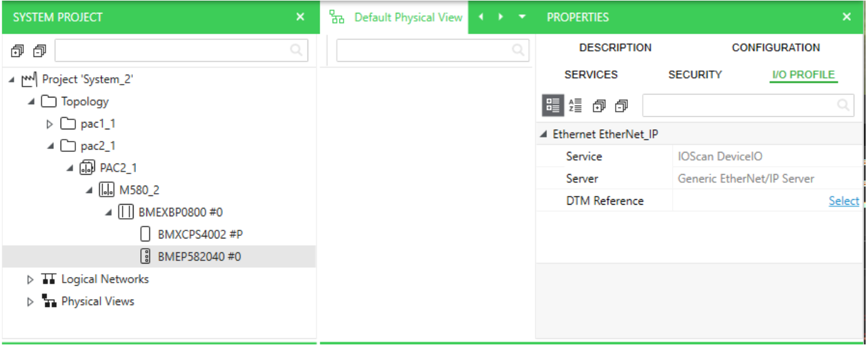Viewport: 868px width, 345px height.
Task: Collapse the Ethernet EtherNet_IP group
Action: (x=543, y=134)
